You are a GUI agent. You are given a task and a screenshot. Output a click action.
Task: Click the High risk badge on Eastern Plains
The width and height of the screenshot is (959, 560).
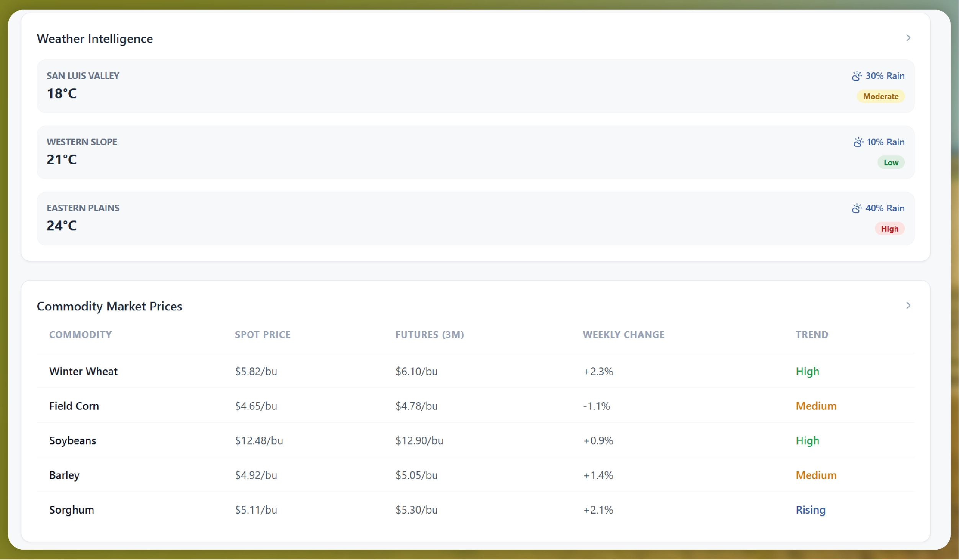pyautogui.click(x=889, y=229)
